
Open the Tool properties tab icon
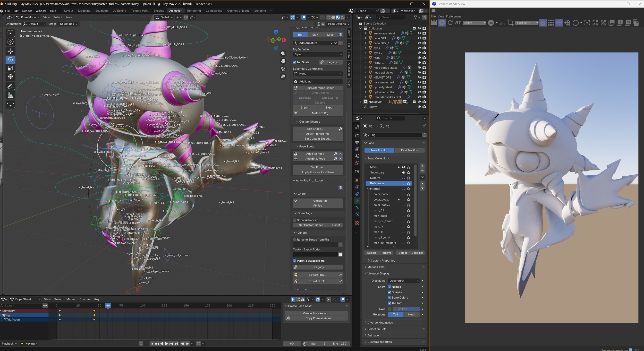[357, 127]
